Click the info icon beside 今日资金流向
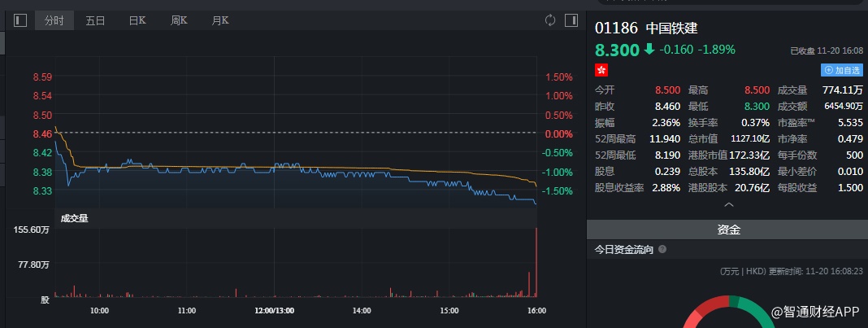 (x=662, y=250)
